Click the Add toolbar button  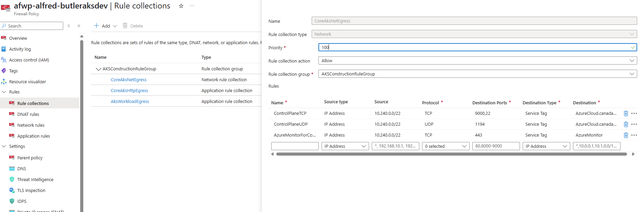102,26
